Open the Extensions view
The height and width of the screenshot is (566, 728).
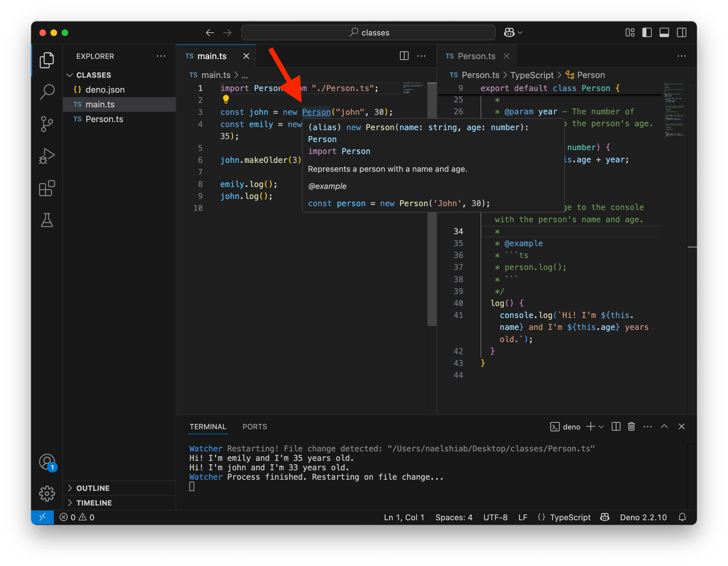click(47, 188)
